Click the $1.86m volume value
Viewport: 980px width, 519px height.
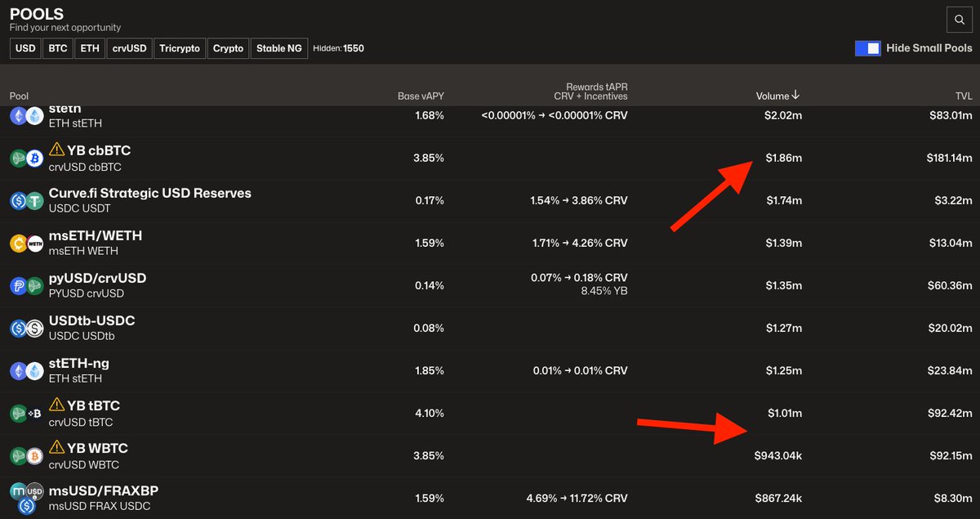pyautogui.click(x=784, y=158)
